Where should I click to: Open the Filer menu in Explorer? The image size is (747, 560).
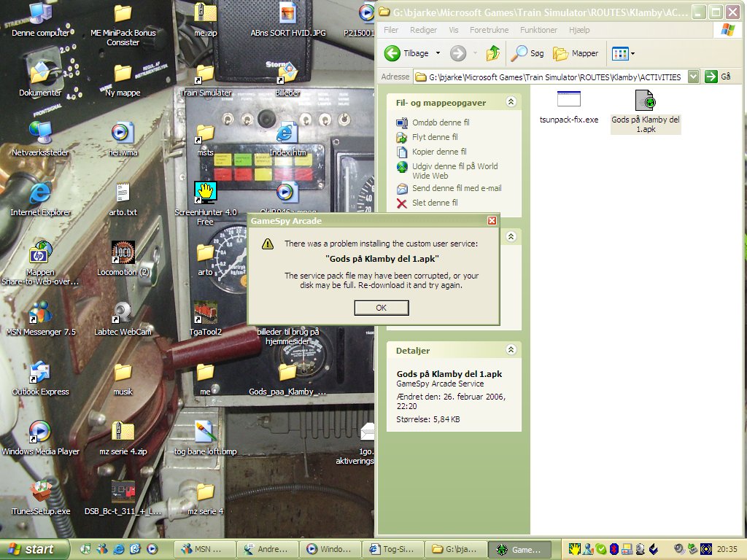[391, 29]
